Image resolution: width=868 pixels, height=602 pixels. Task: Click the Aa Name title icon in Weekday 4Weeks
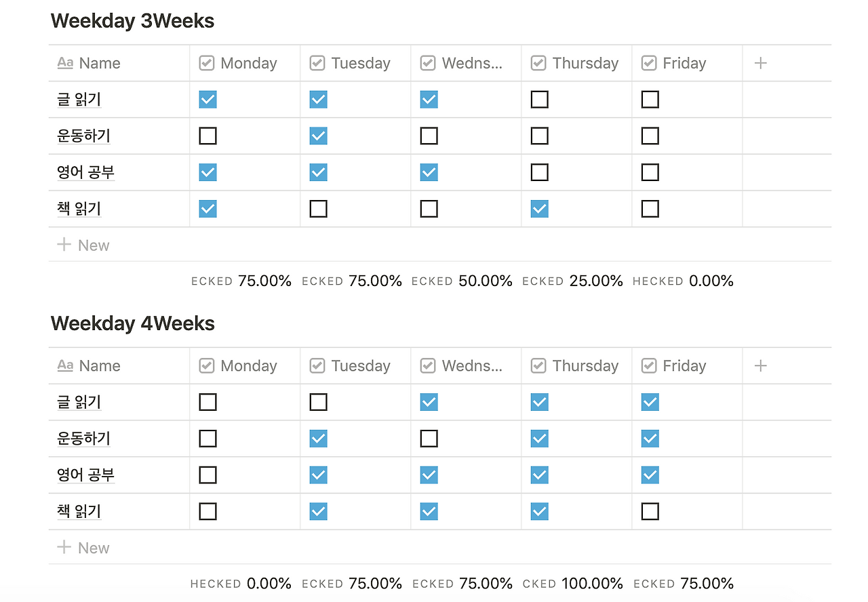coord(65,365)
